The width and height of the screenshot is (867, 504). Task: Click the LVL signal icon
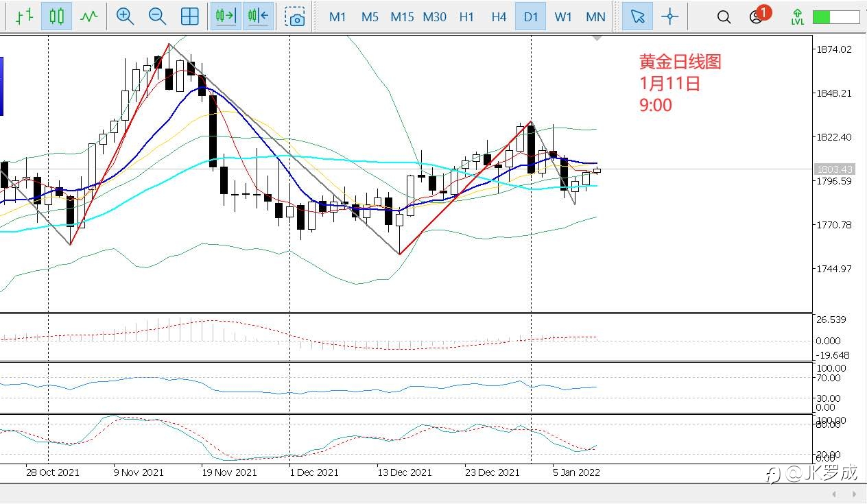point(797,17)
